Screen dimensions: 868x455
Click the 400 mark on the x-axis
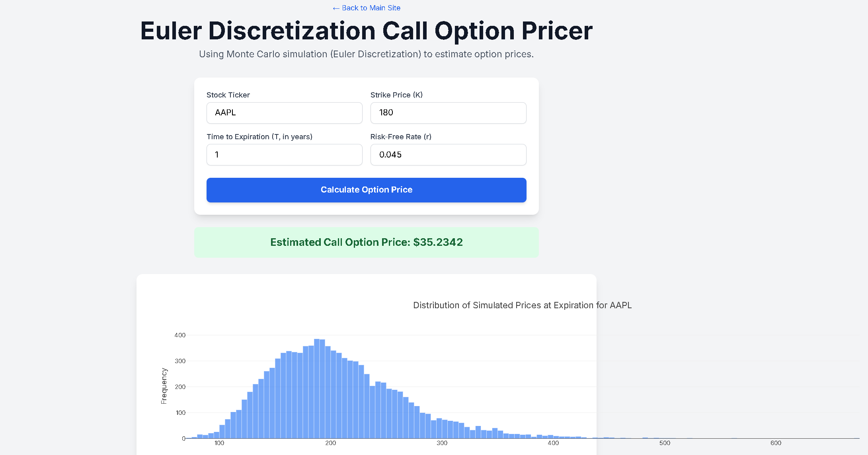553,443
